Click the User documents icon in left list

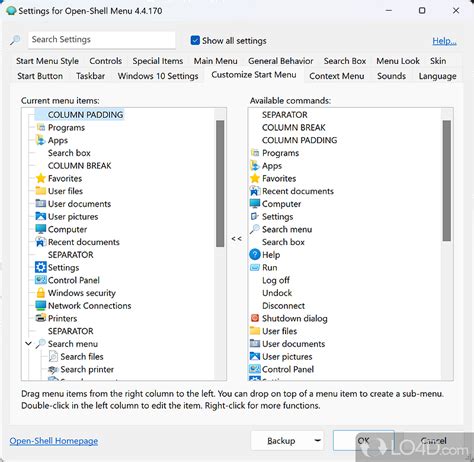[x=41, y=204]
